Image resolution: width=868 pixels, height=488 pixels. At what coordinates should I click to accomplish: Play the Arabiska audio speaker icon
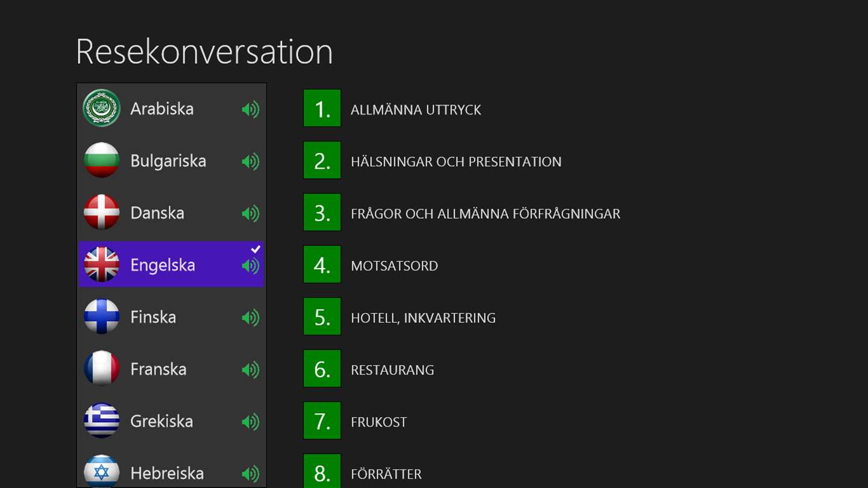pos(250,110)
